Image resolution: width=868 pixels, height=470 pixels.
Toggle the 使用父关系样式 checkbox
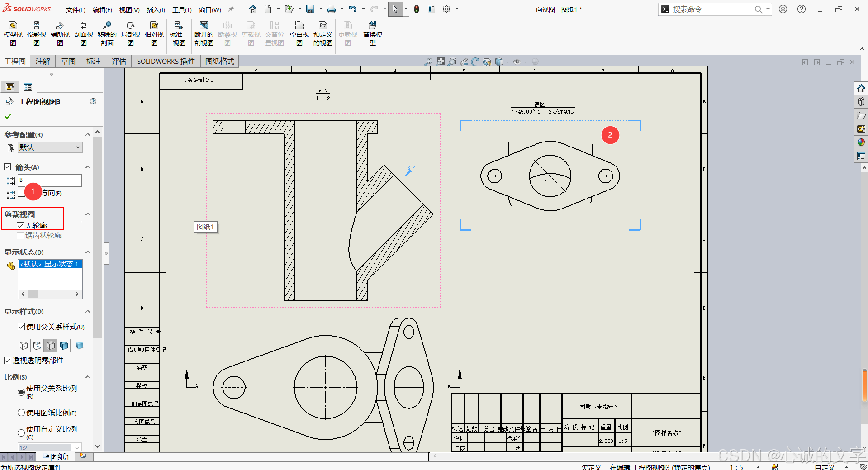coord(21,327)
